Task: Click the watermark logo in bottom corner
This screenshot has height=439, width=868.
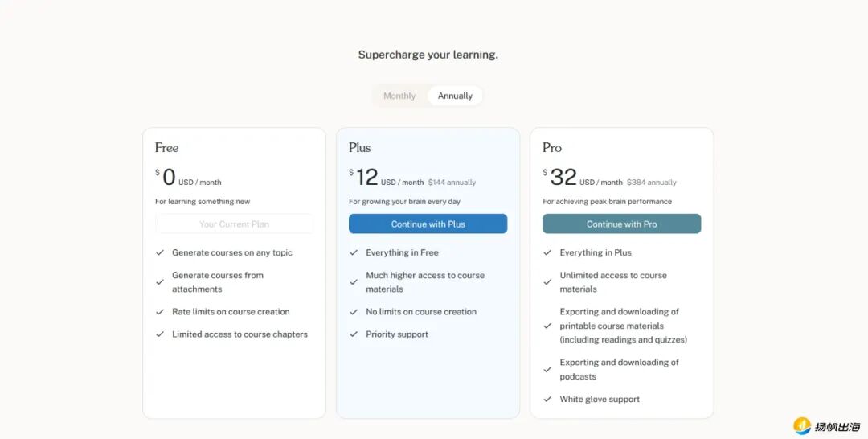Action: [826, 426]
